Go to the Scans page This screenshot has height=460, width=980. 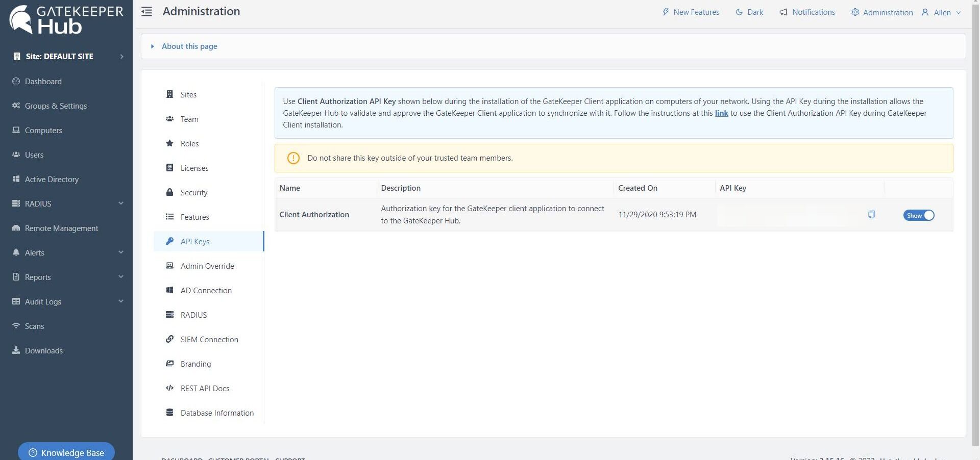[x=34, y=326]
